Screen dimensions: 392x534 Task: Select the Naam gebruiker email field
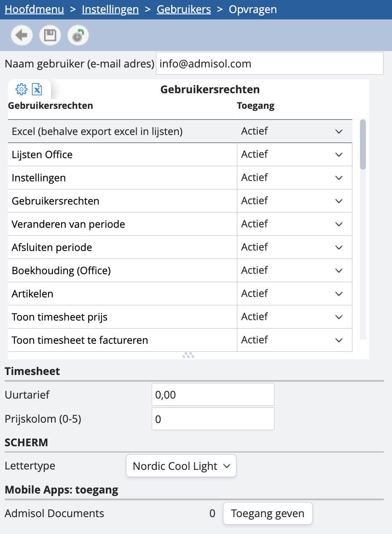pos(270,63)
